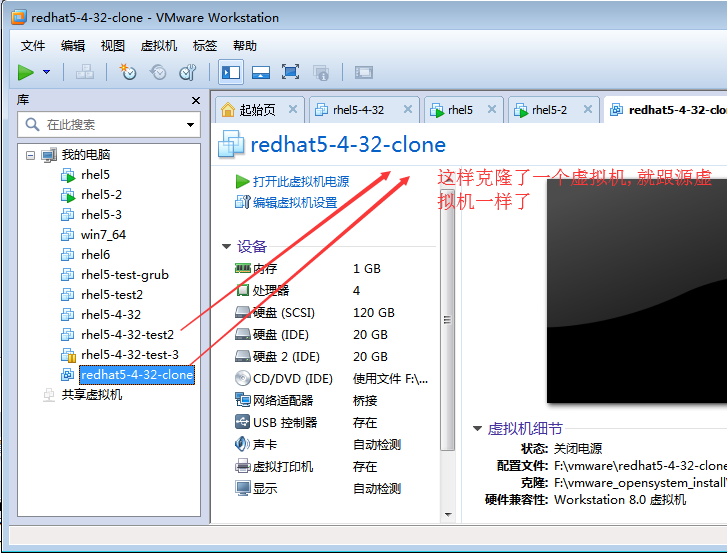Revert to snapshot using the toolbar icon
Viewport: 727px width, 553px height.
coord(158,72)
